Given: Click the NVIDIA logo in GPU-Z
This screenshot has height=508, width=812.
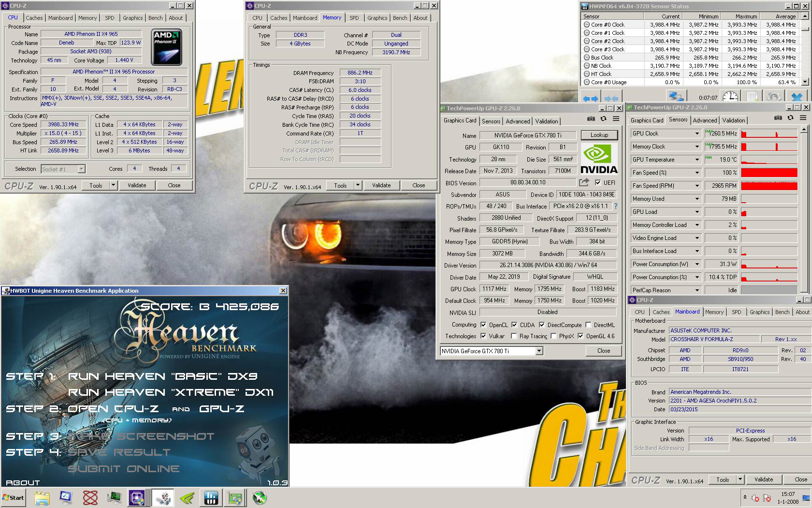Looking at the screenshot, I should [x=599, y=159].
